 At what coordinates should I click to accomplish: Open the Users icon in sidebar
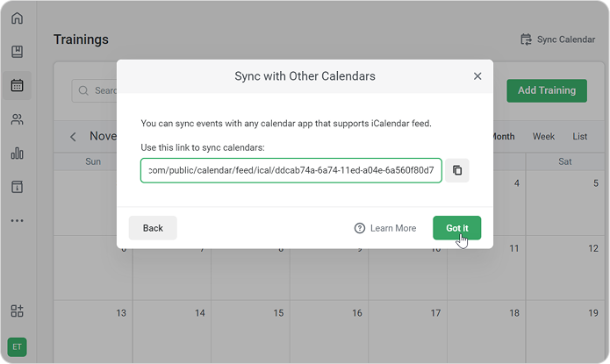pyautogui.click(x=17, y=119)
